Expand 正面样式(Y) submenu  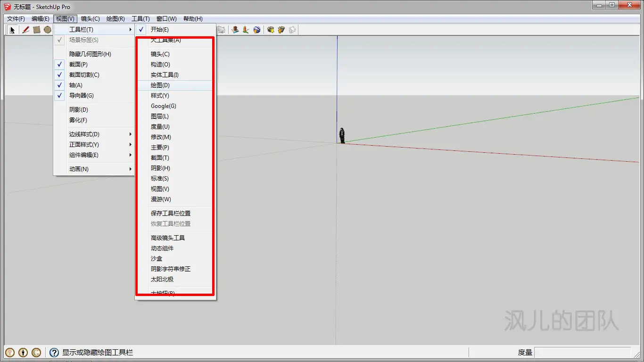tap(94, 145)
